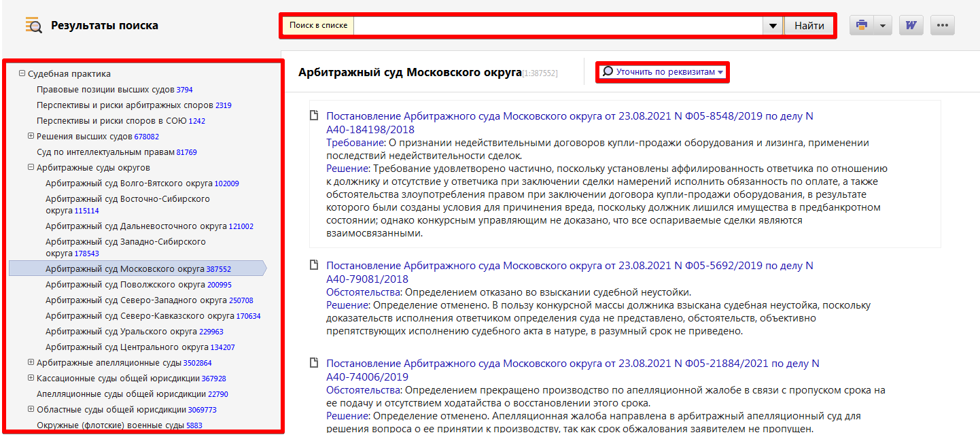Collapse the Судебная практика tree root

click(x=22, y=73)
